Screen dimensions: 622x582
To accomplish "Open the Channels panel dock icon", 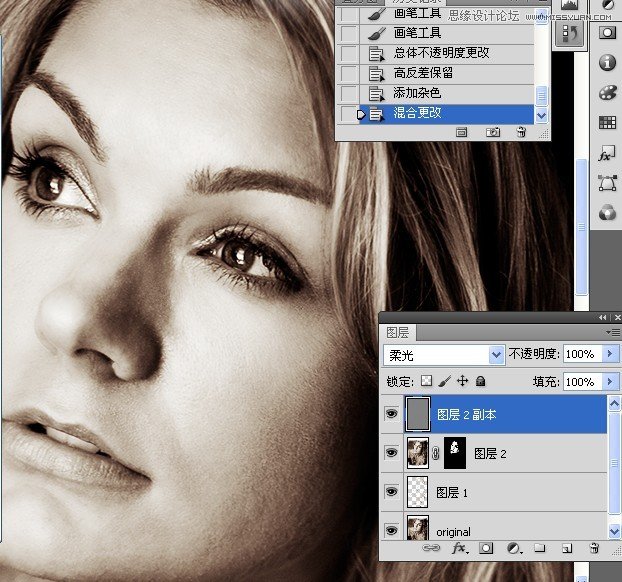I will (607, 212).
